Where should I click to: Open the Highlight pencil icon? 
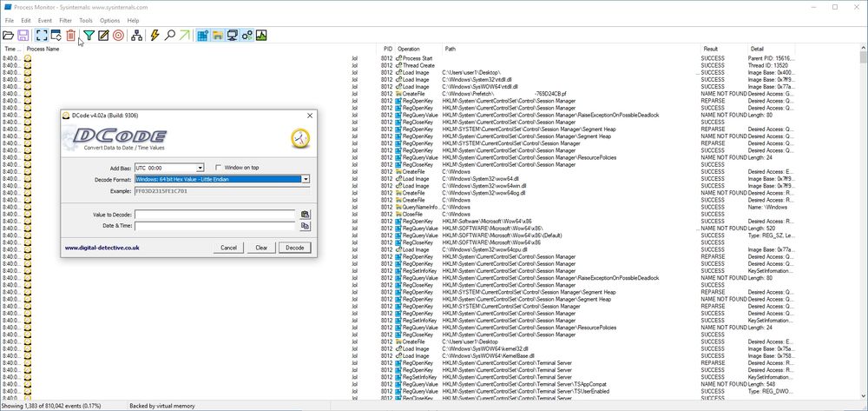tap(103, 36)
